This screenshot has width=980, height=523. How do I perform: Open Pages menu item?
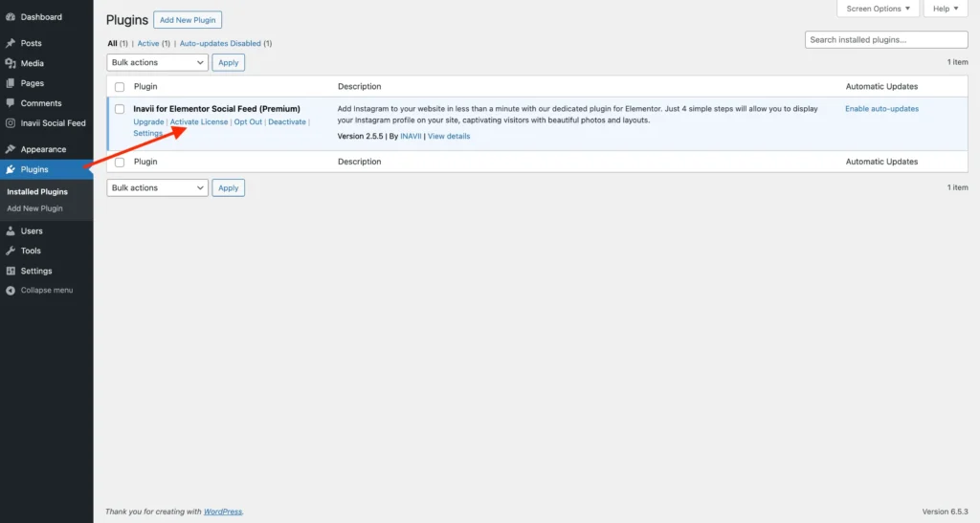click(32, 83)
